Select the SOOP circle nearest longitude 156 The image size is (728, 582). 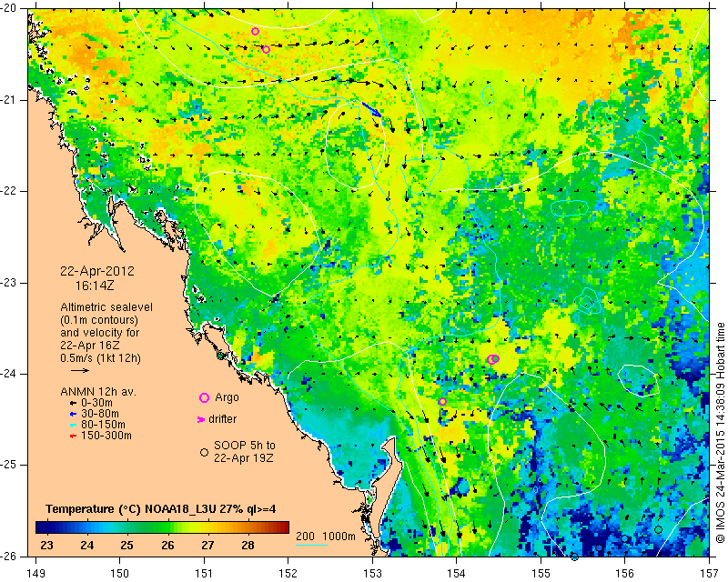624,539
